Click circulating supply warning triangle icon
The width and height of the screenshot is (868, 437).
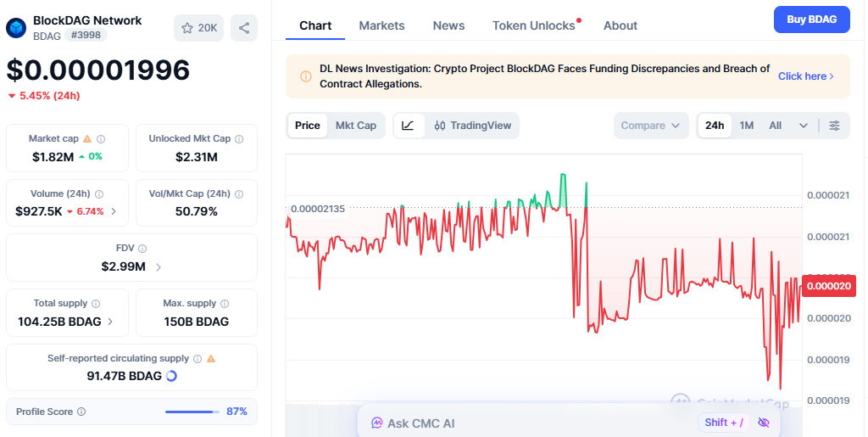pyautogui.click(x=211, y=359)
